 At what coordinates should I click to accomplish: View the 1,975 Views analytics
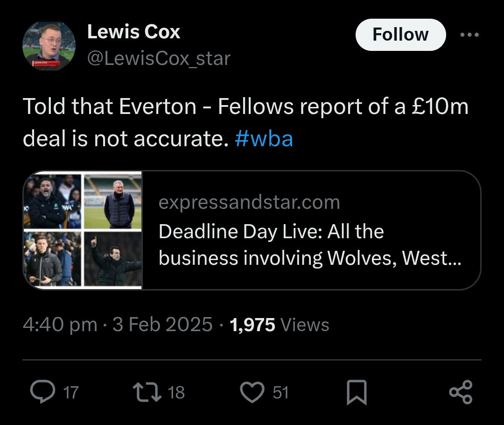[280, 325]
